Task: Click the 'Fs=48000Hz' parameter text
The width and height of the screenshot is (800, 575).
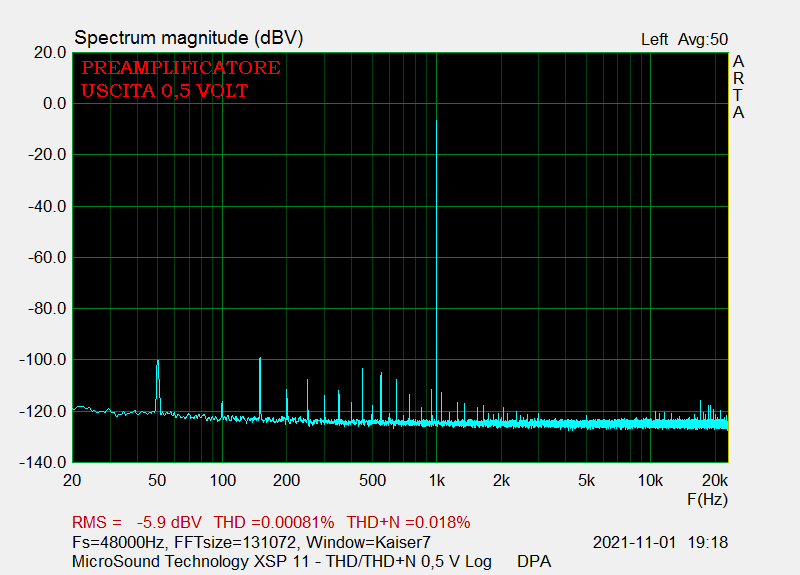Action: 118,542
